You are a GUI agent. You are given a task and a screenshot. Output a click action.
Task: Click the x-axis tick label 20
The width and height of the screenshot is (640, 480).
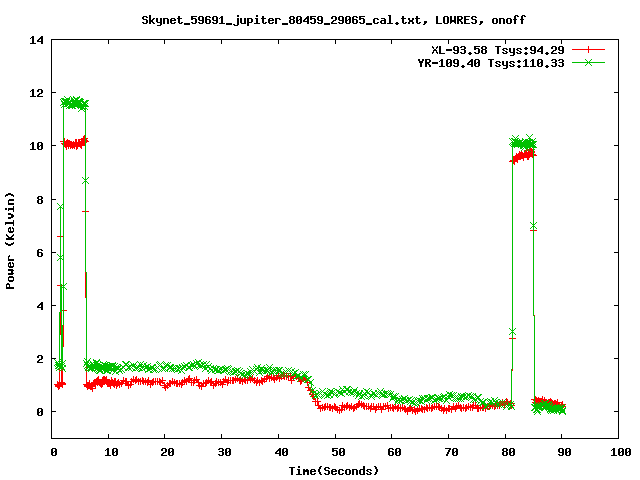pyautogui.click(x=167, y=452)
